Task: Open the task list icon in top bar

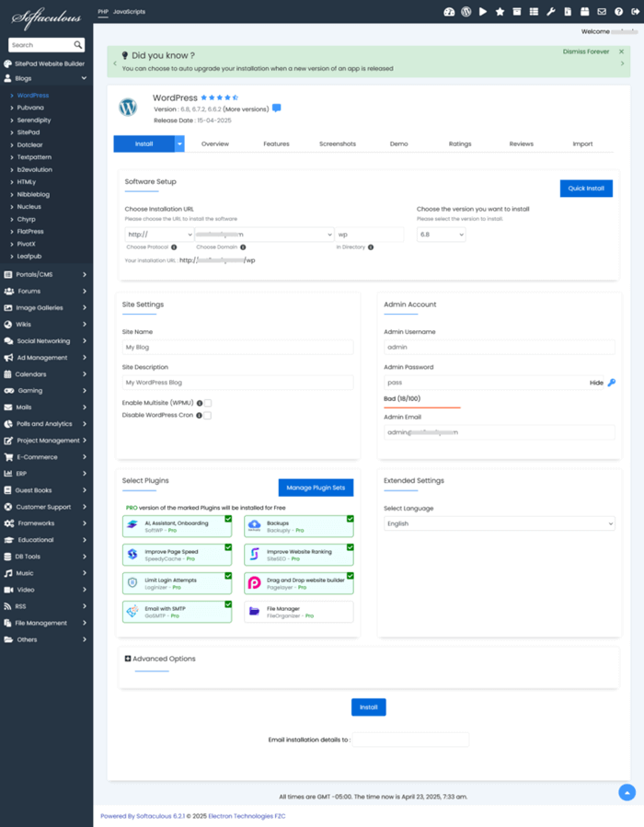Action: point(534,12)
